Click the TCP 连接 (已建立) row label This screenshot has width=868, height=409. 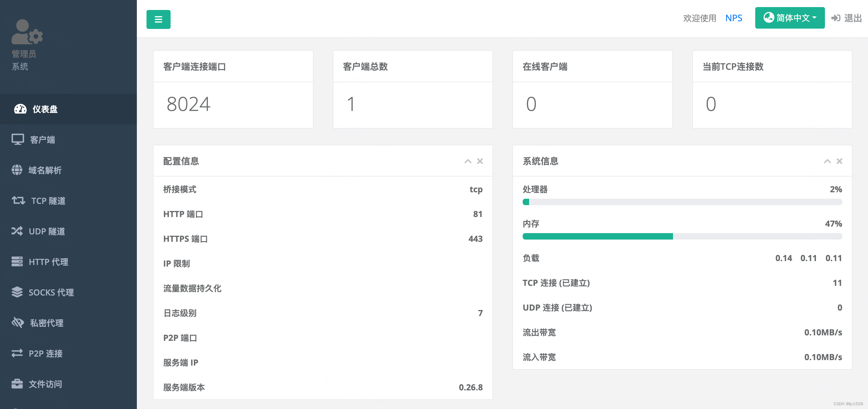point(556,283)
